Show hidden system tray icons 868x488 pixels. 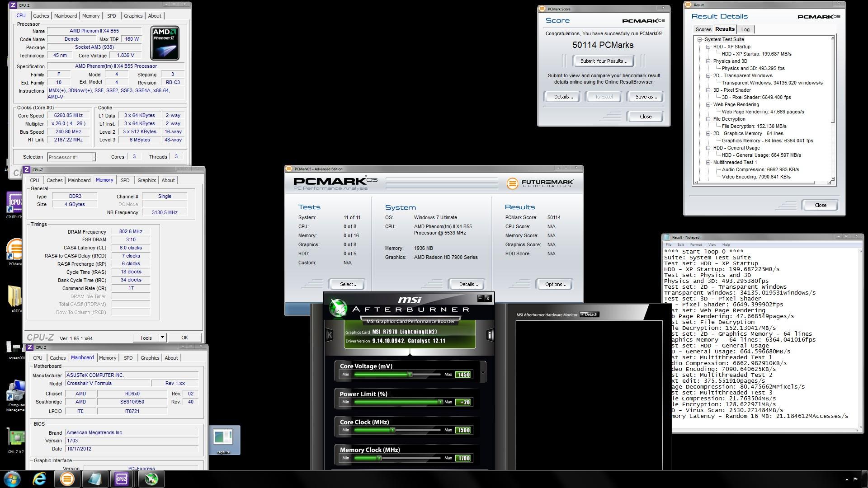coord(846,479)
